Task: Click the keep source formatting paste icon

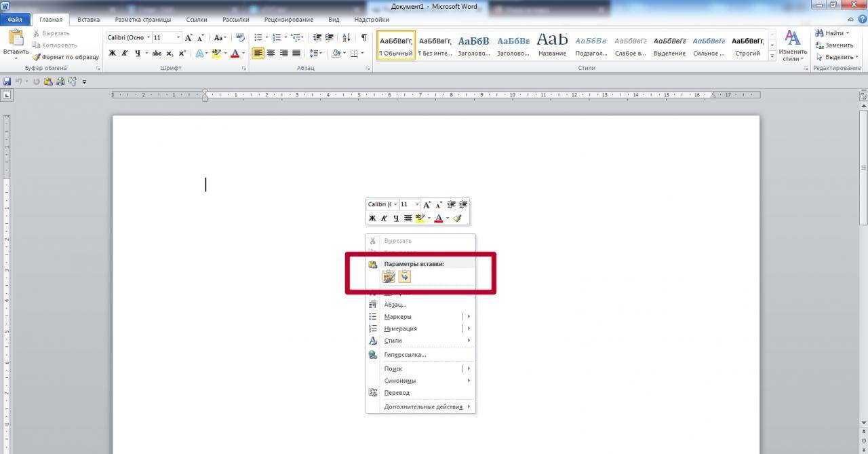Action: point(389,277)
